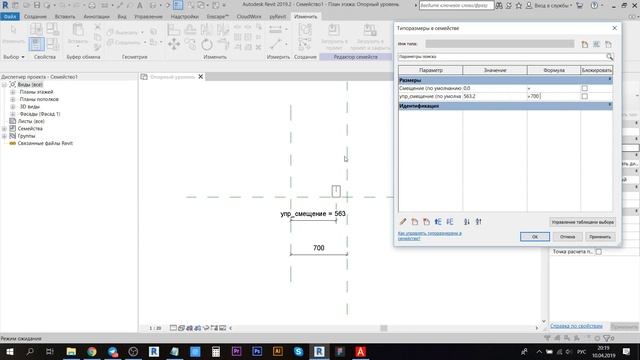Move parameter up with blue up-arrow icon
Viewport: 640px width, 360px height.
pos(438,222)
